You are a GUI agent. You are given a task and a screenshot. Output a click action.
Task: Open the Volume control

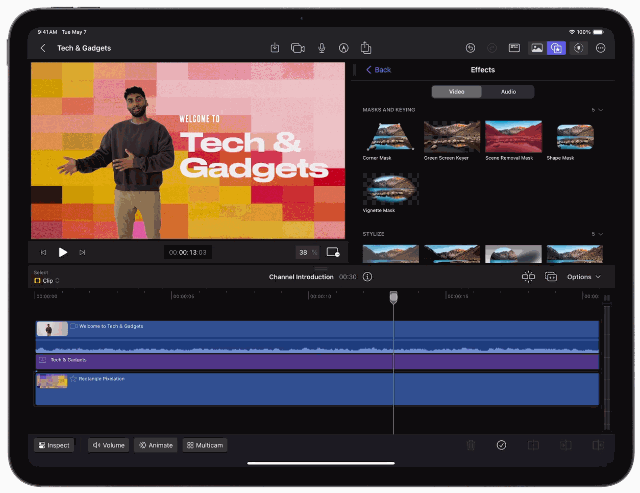[x=109, y=445]
